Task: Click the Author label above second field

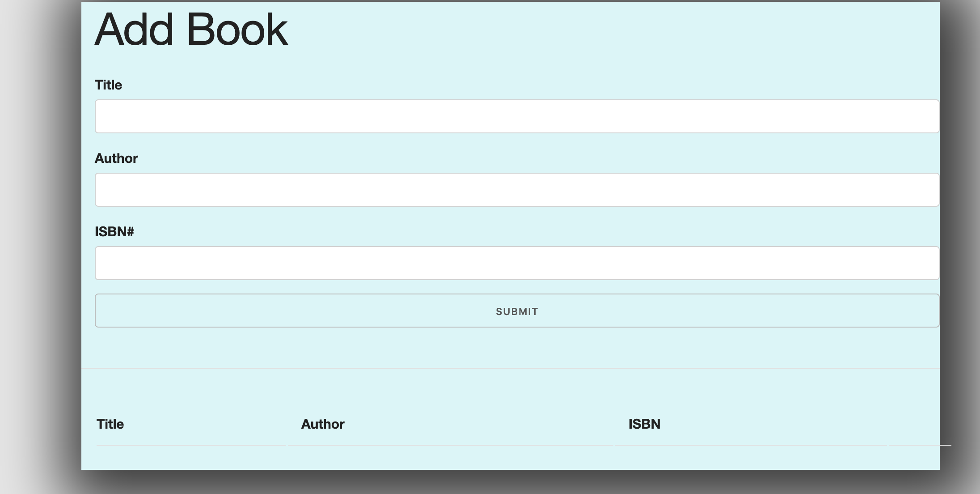Action: tap(116, 158)
